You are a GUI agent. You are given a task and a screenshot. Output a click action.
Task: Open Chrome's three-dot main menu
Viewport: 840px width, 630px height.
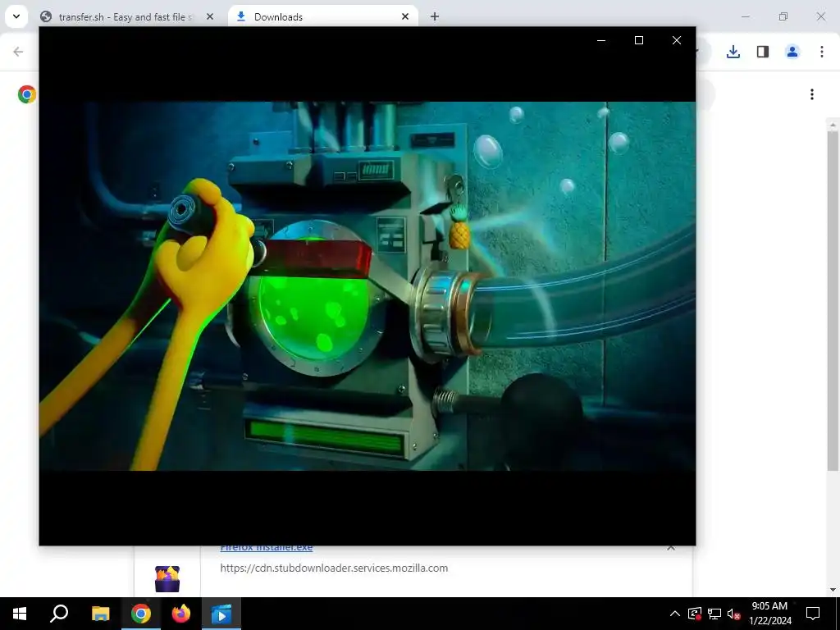(822, 52)
